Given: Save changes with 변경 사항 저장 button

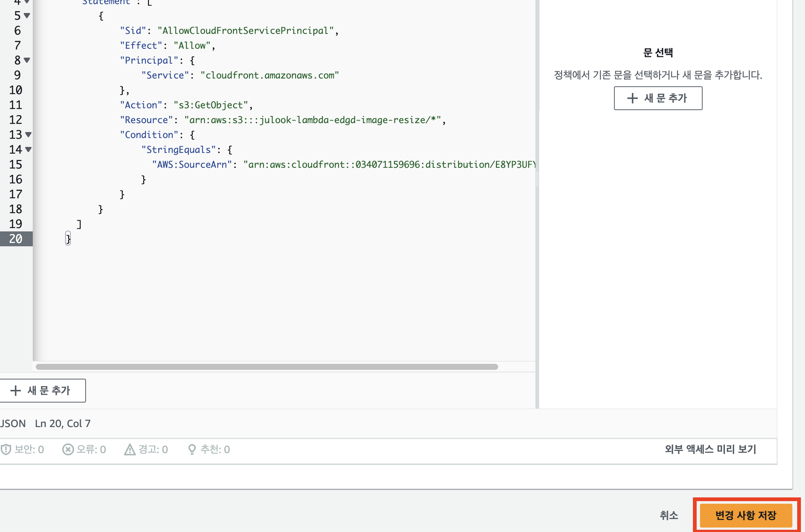Looking at the screenshot, I should (746, 515).
